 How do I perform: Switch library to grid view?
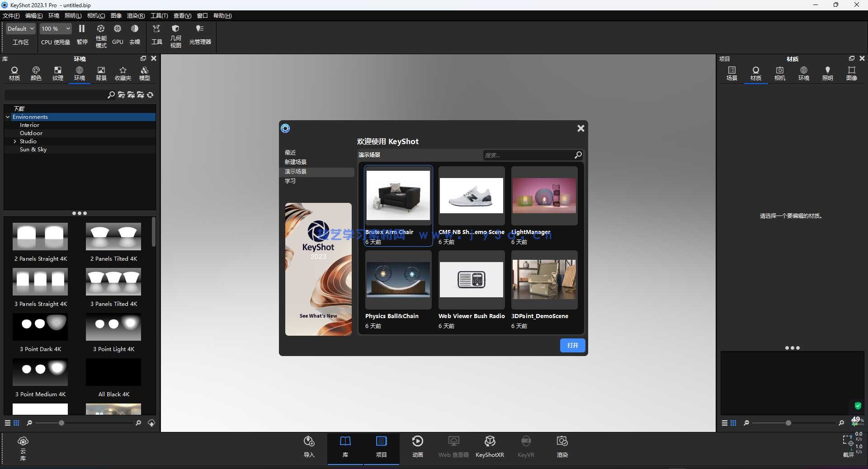click(x=16, y=423)
